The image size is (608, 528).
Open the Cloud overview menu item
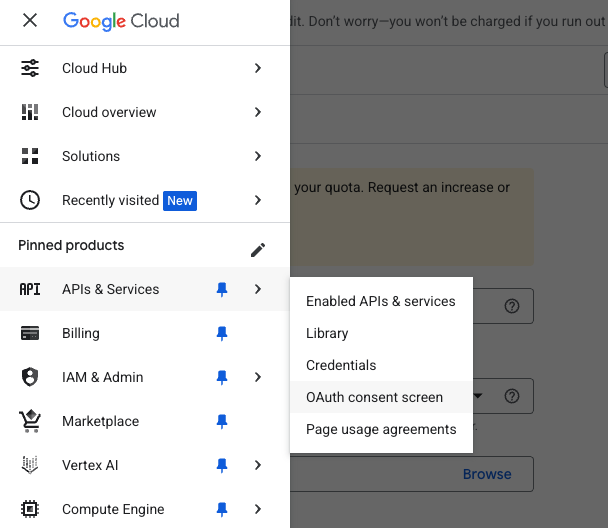tap(145, 112)
